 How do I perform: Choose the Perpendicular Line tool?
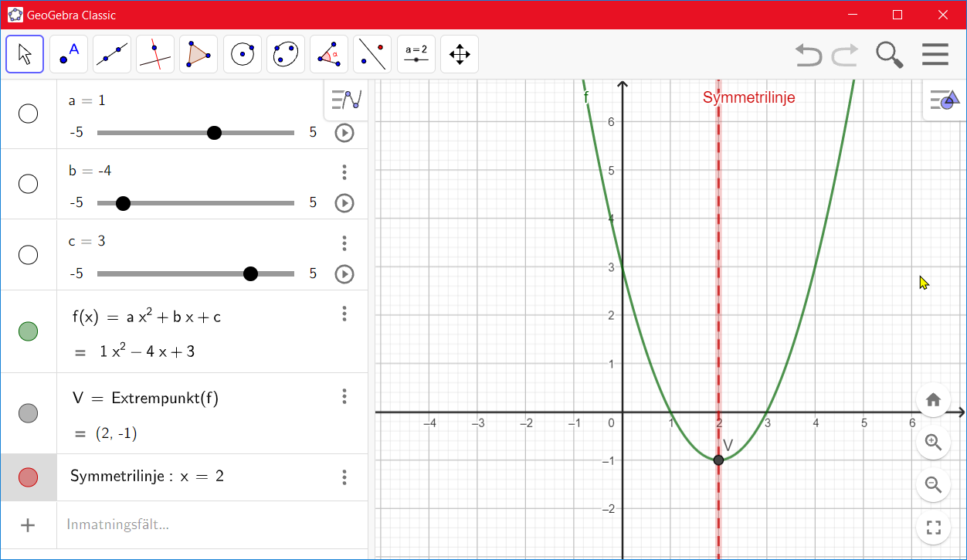click(x=155, y=54)
